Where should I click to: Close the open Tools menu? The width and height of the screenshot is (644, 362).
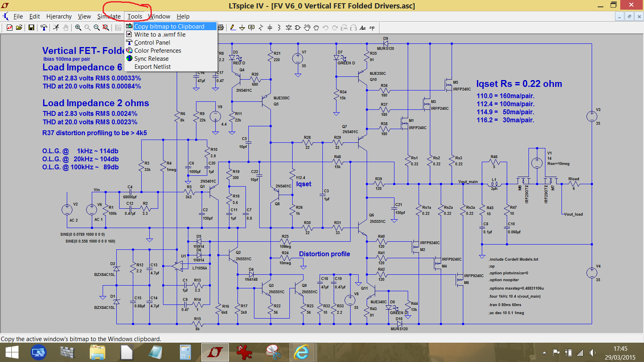tap(135, 16)
